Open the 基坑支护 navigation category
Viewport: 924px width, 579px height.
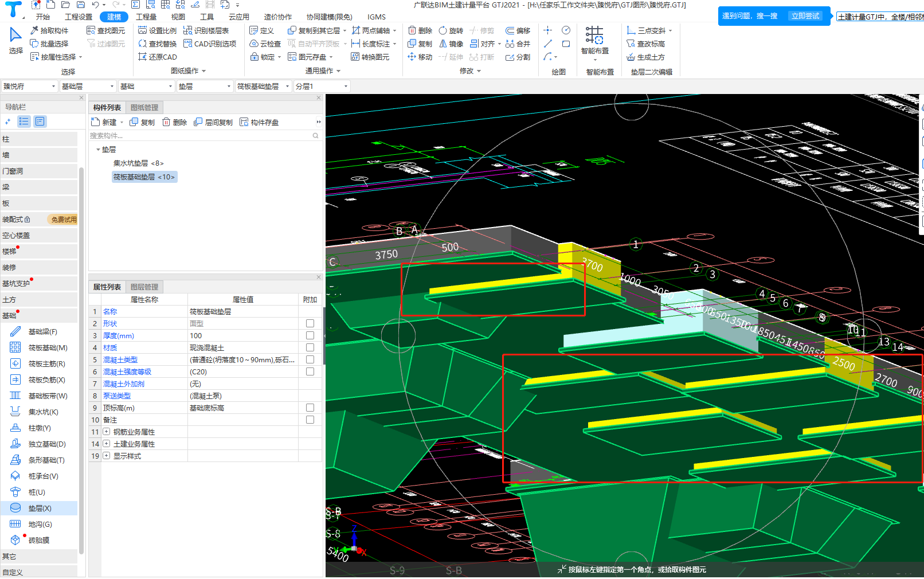39,283
